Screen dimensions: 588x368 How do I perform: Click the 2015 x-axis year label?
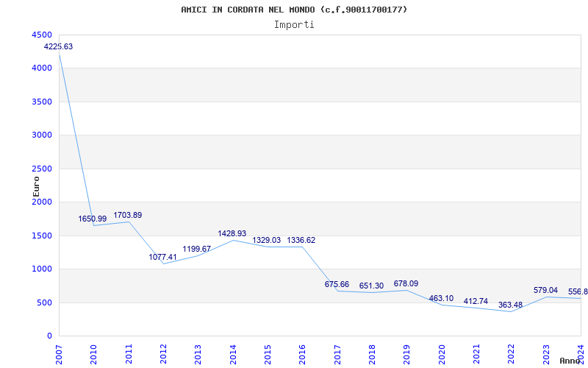click(x=268, y=355)
